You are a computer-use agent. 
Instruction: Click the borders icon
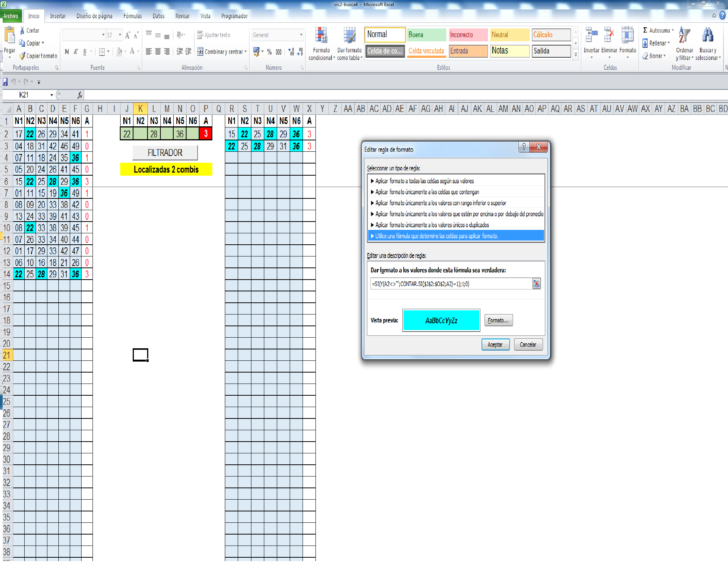(102, 52)
